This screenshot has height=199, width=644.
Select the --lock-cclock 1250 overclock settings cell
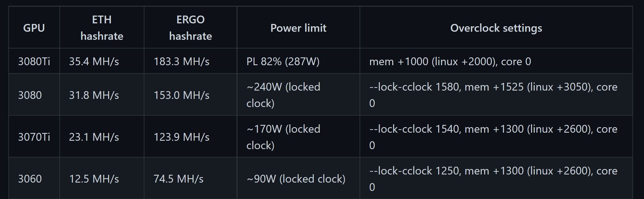coord(493,179)
